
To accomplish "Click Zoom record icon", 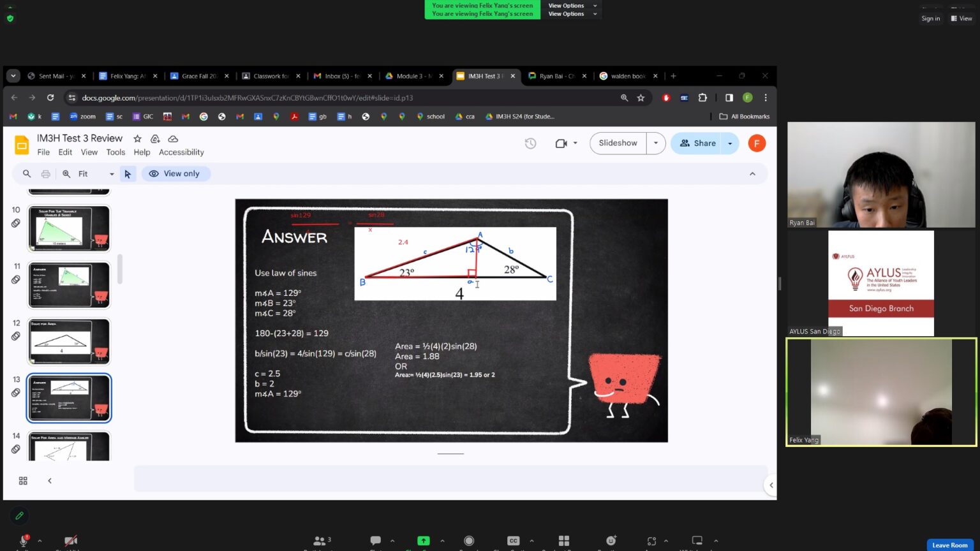I will pos(469,541).
